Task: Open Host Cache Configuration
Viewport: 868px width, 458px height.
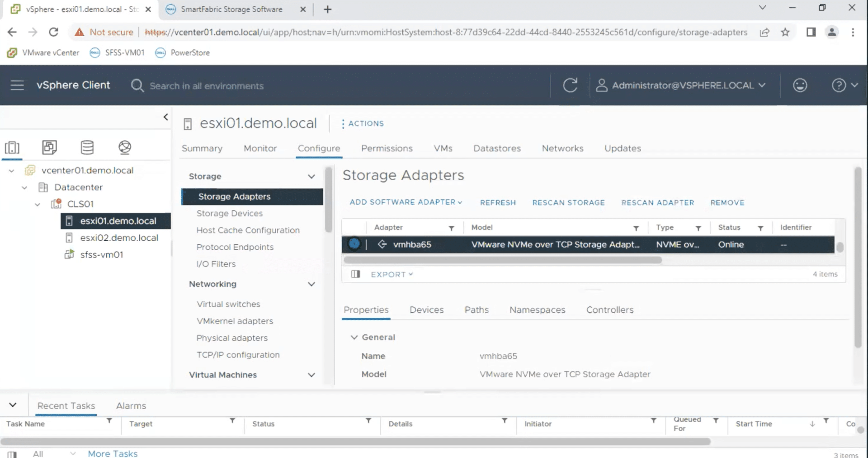Action: 248,230
